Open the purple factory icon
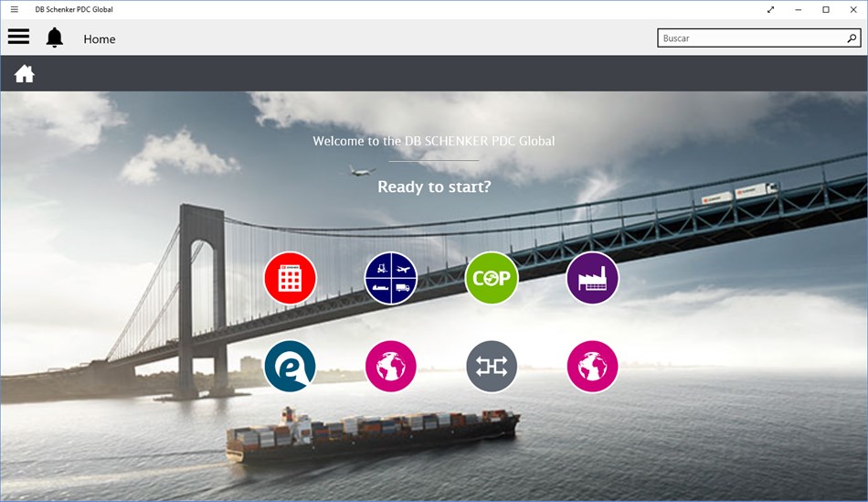This screenshot has height=502, width=868. tap(592, 278)
